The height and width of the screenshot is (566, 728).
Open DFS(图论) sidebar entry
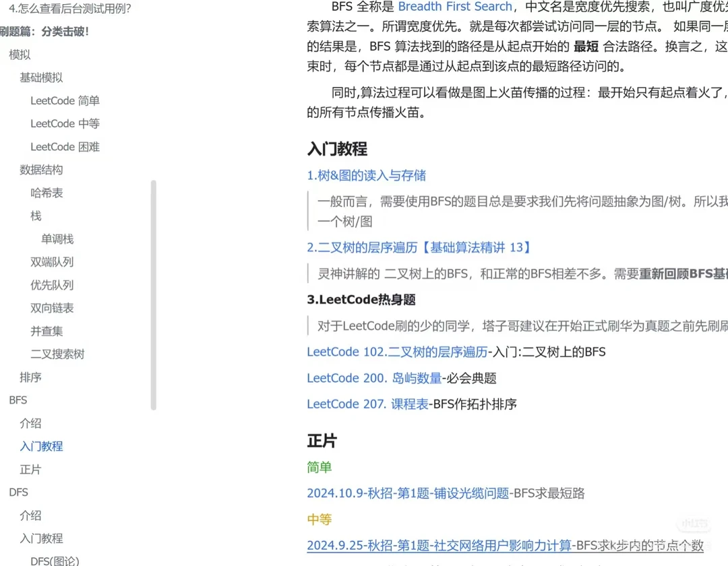click(55, 561)
